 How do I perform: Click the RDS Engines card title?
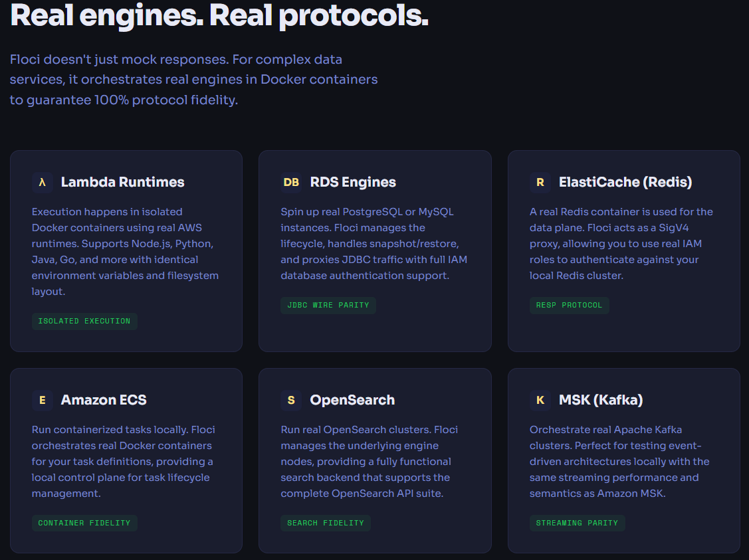pos(353,183)
